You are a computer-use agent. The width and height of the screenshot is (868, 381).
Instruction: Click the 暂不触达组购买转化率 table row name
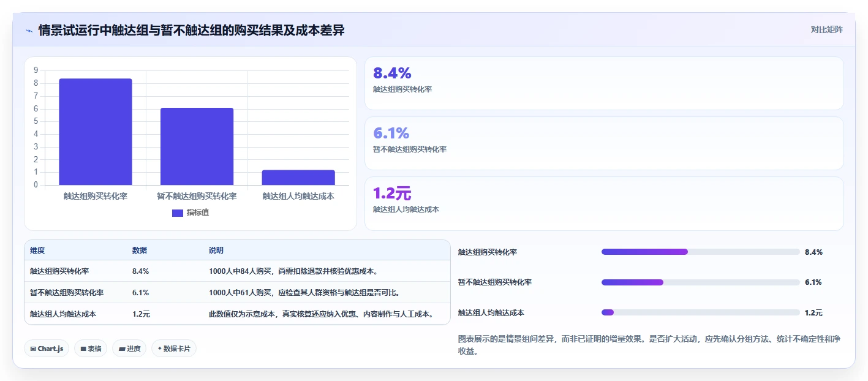(x=67, y=292)
